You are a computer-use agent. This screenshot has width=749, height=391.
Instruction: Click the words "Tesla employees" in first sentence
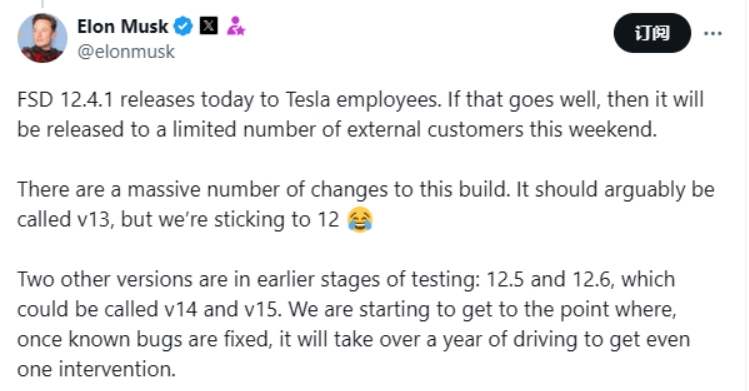point(363,100)
